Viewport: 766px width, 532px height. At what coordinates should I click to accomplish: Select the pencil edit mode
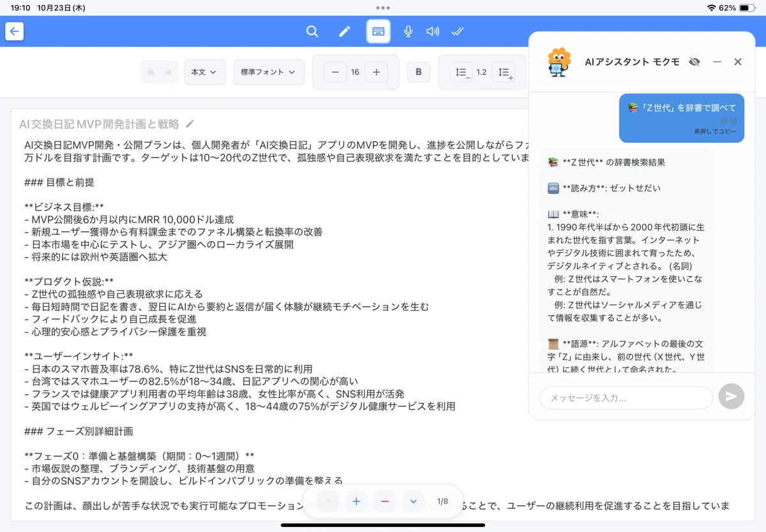(x=345, y=31)
